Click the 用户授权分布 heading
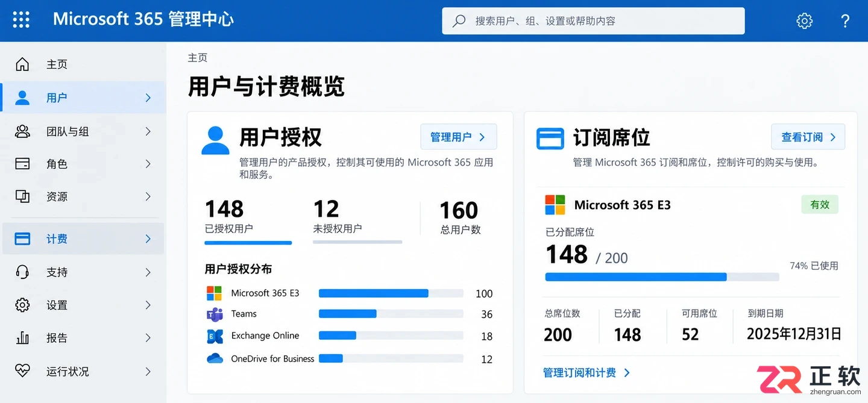 [238, 269]
